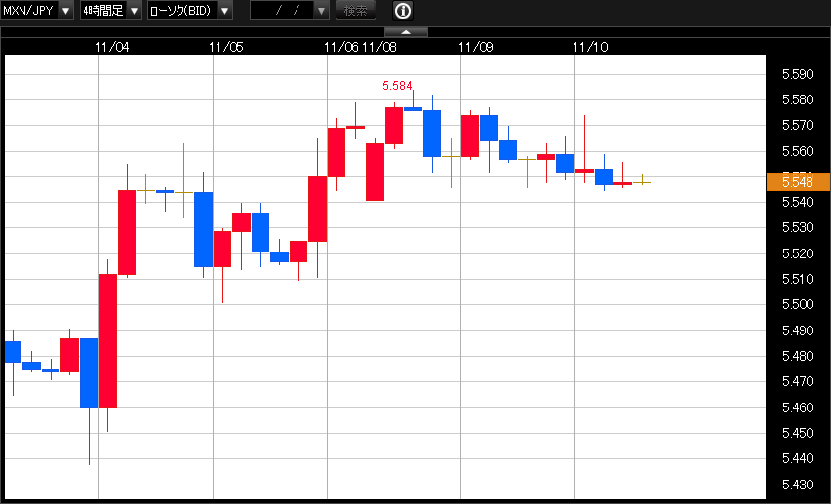Viewport: 831px width, 504px height.
Task: Click the 5.520 price axis label
Action: pos(798,253)
